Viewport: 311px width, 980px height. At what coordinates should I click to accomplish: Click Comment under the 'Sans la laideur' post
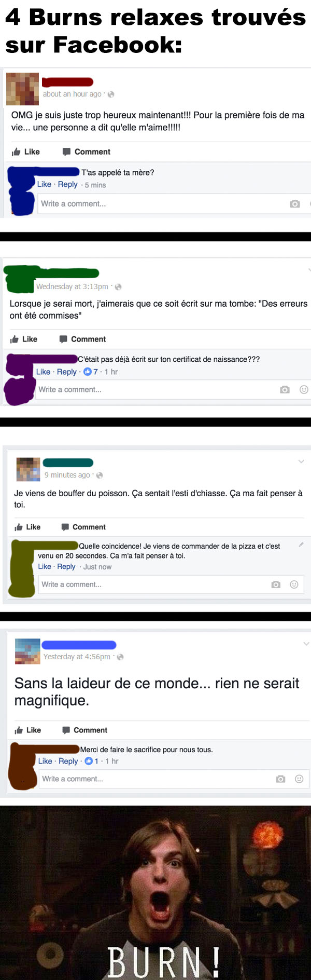(85, 730)
